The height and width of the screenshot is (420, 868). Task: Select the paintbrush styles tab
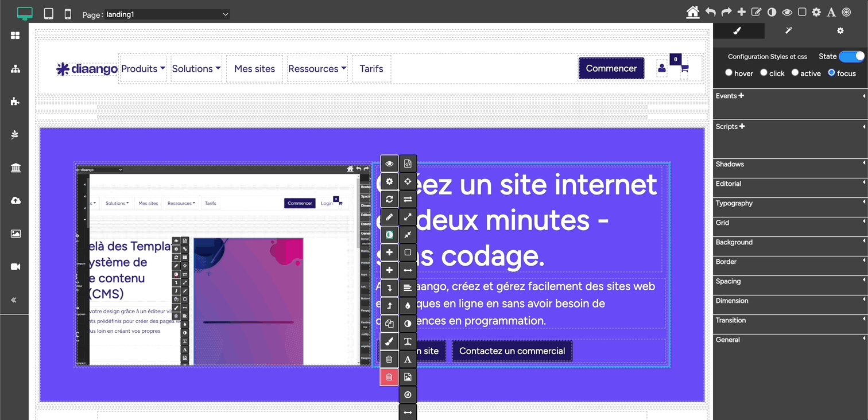(738, 31)
